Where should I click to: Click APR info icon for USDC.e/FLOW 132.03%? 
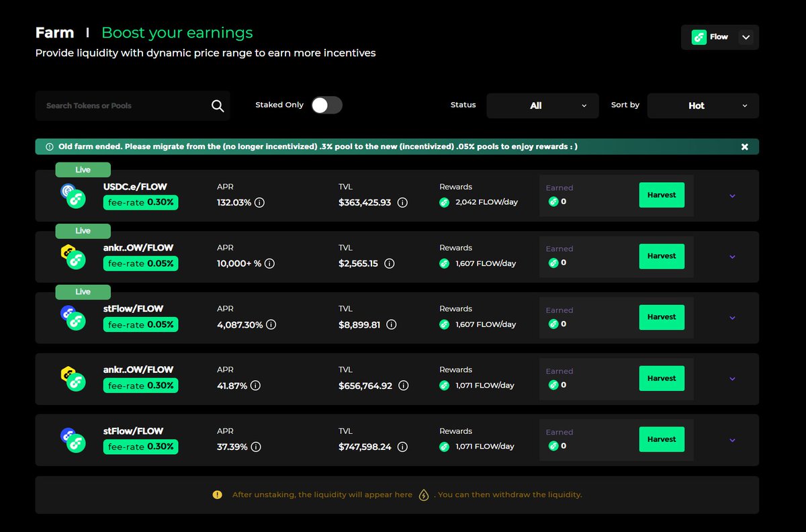click(259, 202)
